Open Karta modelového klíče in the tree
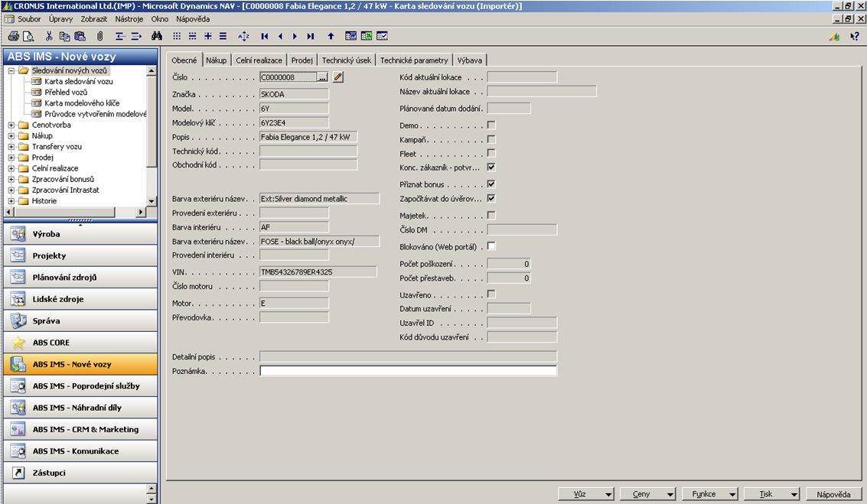 (x=82, y=103)
